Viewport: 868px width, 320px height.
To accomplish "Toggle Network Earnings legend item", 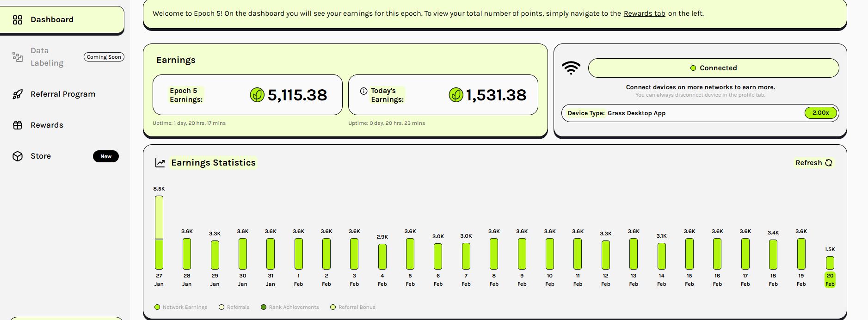I will [181, 307].
